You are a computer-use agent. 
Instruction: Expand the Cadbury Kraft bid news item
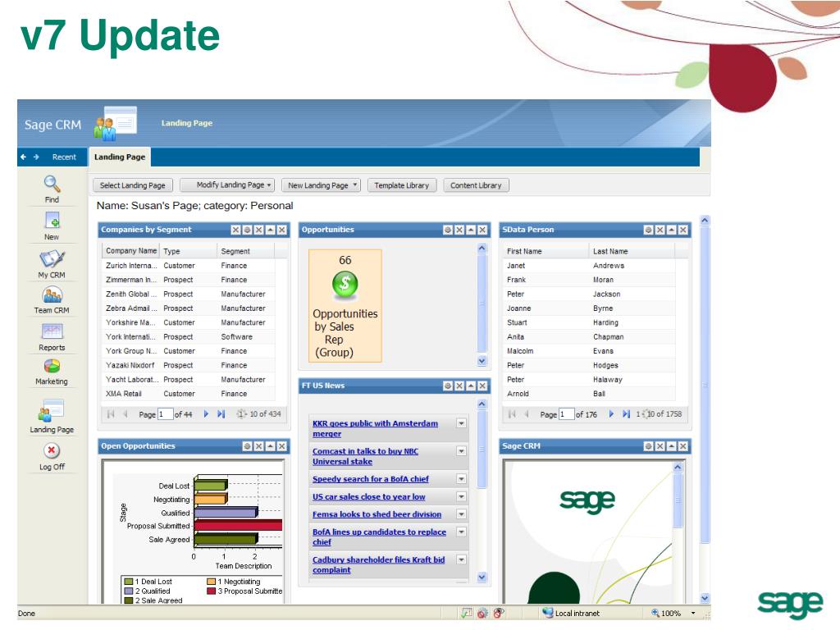coord(461,559)
